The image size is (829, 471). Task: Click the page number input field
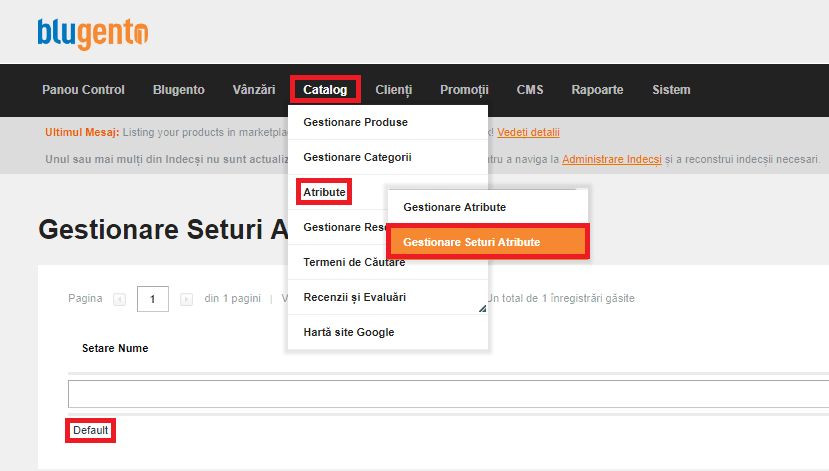[153, 299]
